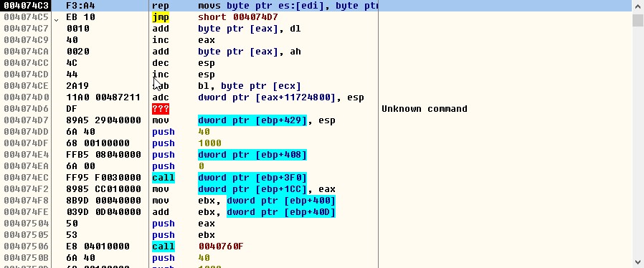Select address 004074CE
This screenshot has width=644, height=268.
click(26, 86)
